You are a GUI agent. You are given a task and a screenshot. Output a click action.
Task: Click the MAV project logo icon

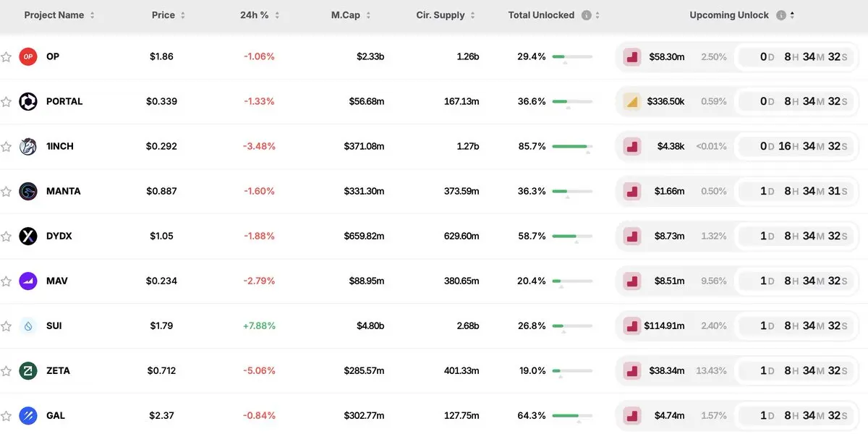28,281
